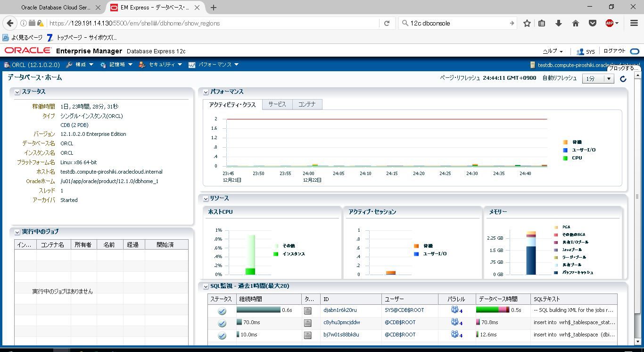Click the green インスタンス legend swatch
Viewport: 644px width, 352px height.
276,254
